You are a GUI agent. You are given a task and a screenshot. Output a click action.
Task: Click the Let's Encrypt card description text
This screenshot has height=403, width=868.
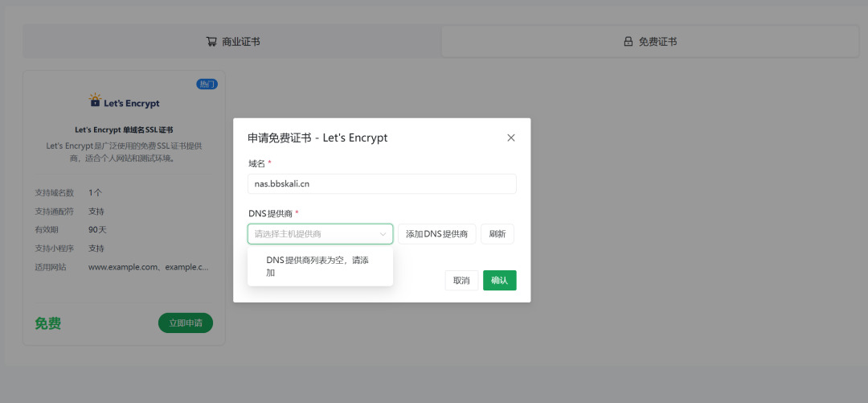tap(124, 152)
